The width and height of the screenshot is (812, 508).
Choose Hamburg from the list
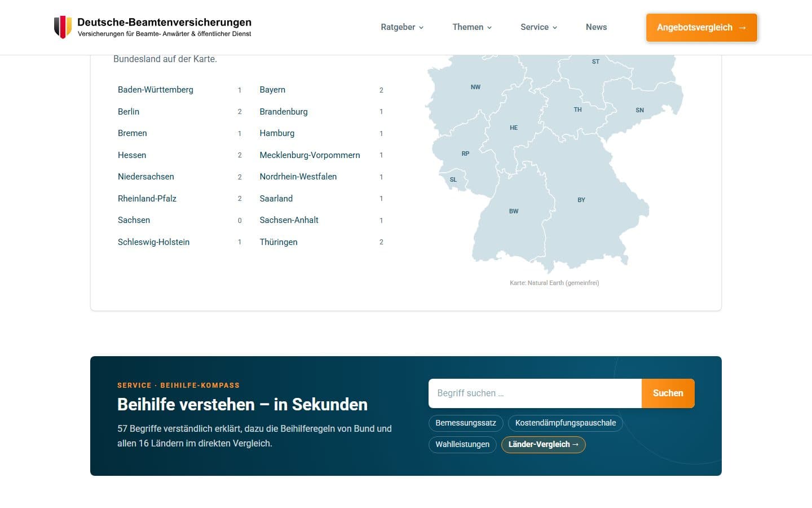[321, 133]
